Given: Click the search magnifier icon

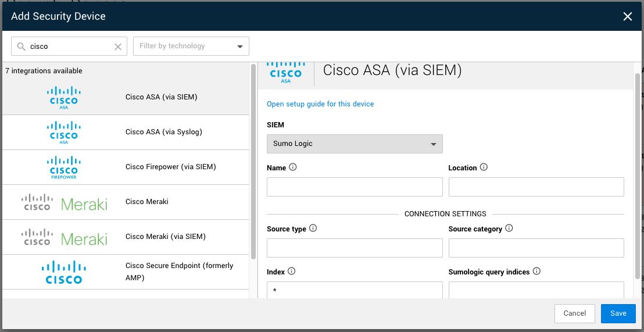Looking at the screenshot, I should coord(22,47).
